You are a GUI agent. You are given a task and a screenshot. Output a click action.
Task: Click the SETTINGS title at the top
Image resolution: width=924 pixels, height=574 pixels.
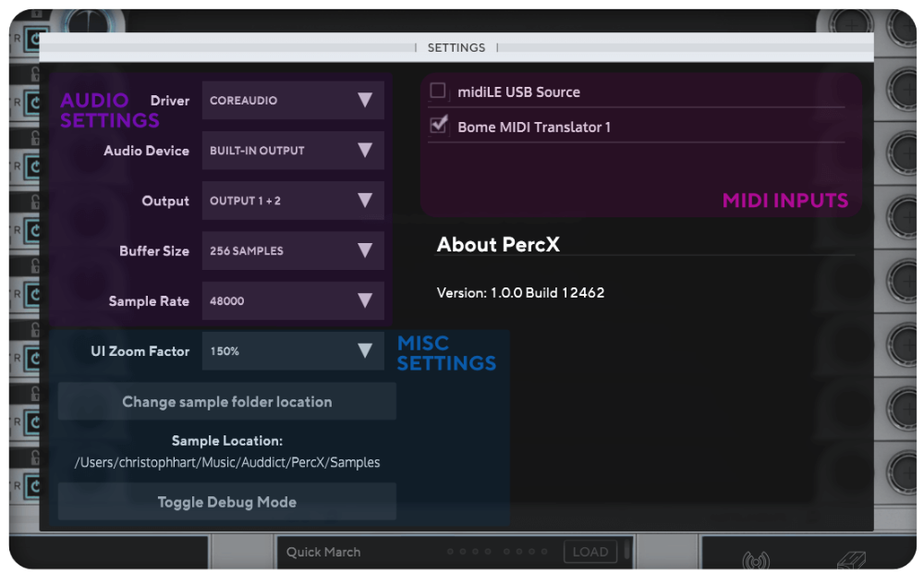pos(456,48)
